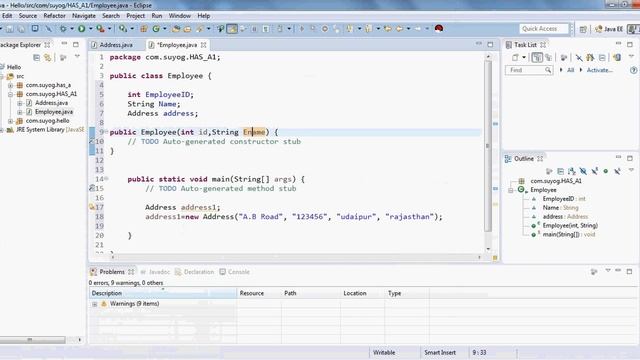Click the Resource column header in Problems
Viewport: 640px width, 360px height.
259,293
